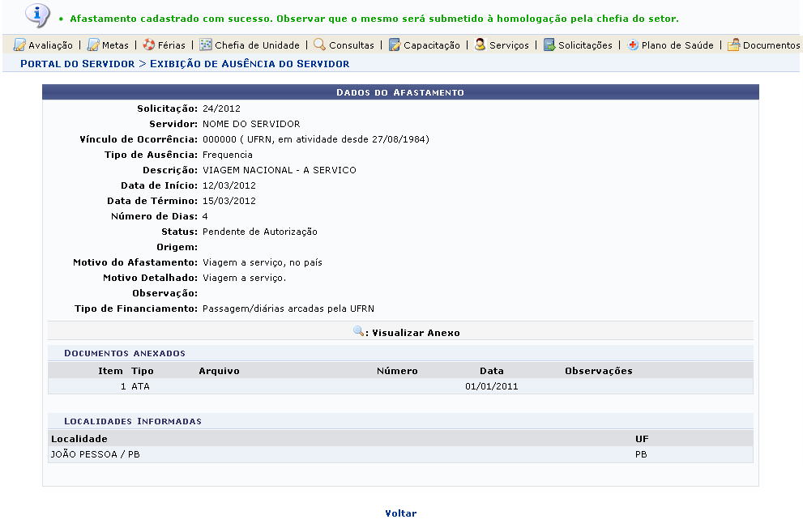Open the Férias menu
The width and height of the screenshot is (803, 532).
[172, 45]
